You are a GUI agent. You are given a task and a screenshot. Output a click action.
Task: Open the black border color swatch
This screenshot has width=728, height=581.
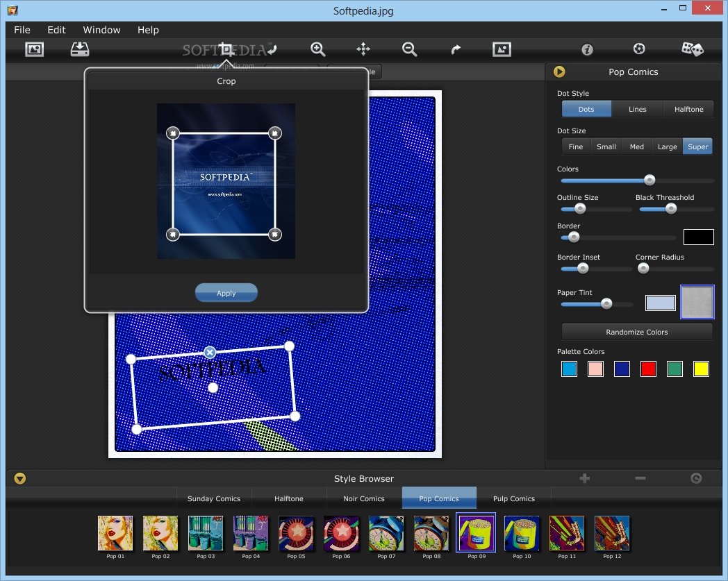tap(698, 237)
